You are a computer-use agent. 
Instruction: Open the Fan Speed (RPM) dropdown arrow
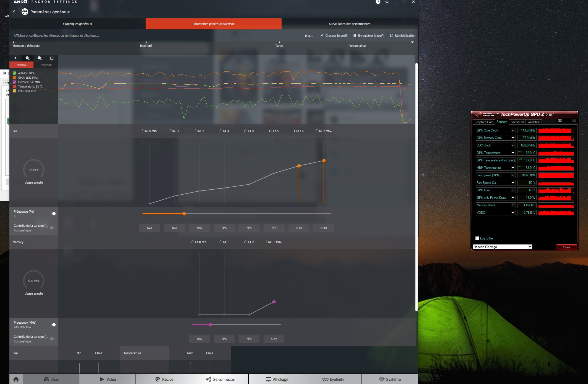point(513,175)
